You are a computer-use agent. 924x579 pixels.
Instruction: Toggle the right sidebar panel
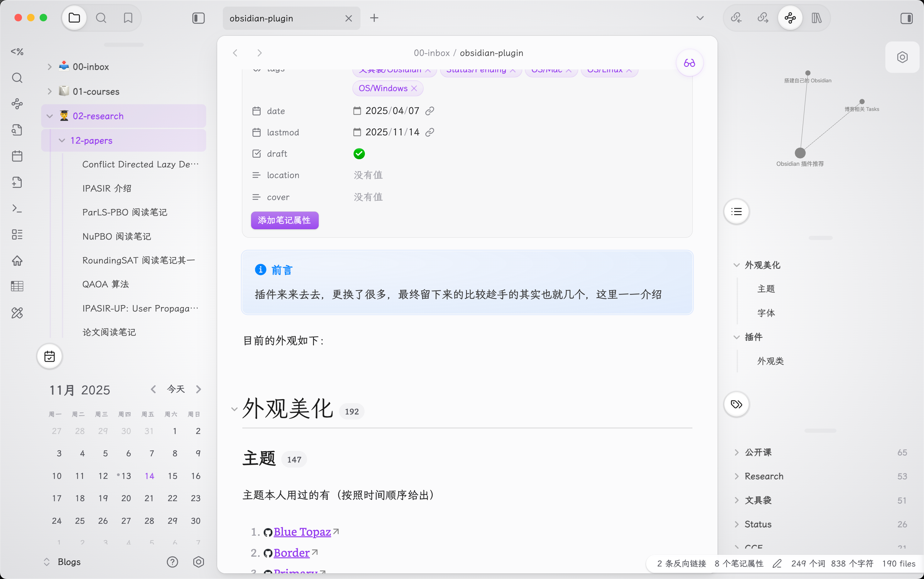(x=906, y=18)
